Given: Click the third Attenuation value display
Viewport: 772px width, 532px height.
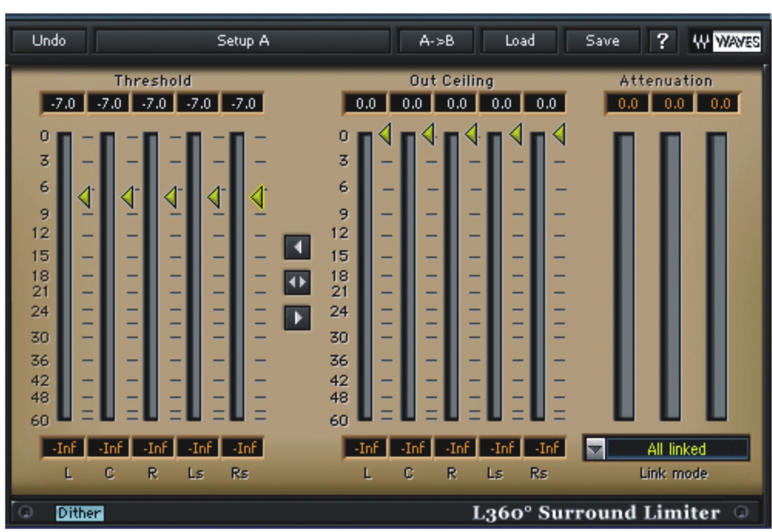Looking at the screenshot, I should [719, 104].
